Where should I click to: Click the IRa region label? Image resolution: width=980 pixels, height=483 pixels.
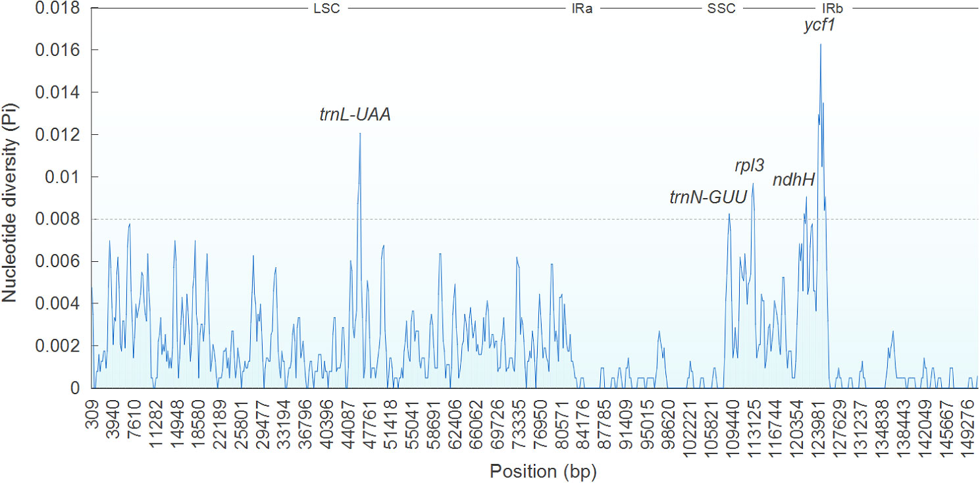[x=583, y=9]
